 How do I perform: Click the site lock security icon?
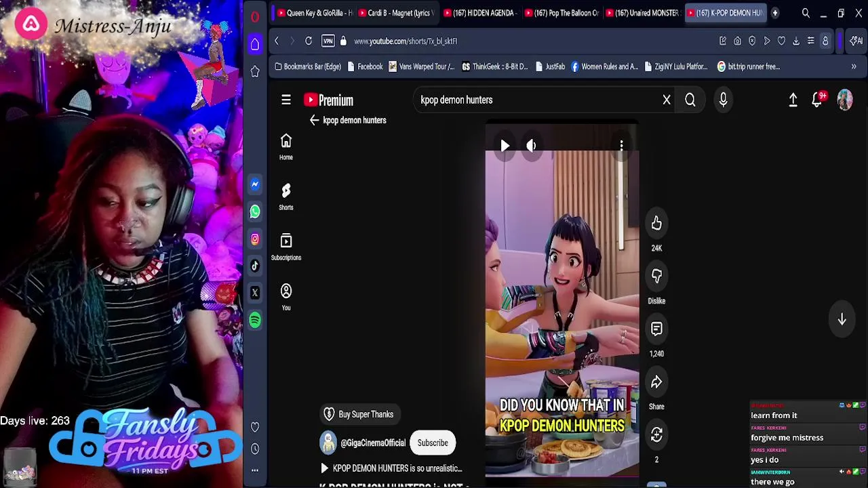click(343, 41)
